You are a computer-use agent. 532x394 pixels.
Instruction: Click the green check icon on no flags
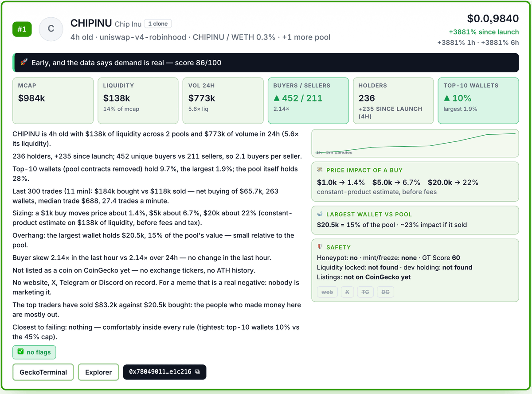(20, 352)
